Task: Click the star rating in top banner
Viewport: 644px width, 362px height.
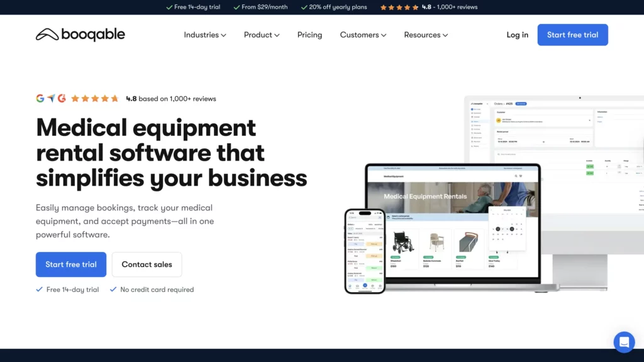Action: click(399, 7)
